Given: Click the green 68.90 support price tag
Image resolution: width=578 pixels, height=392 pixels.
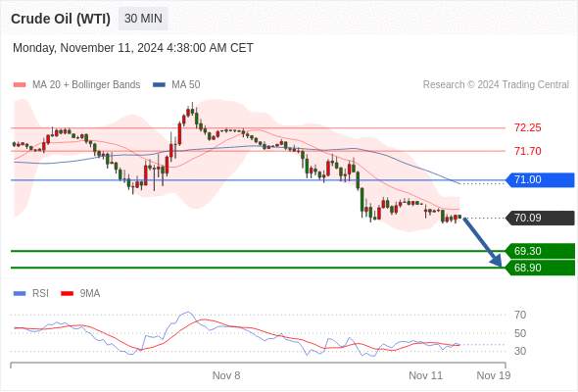Looking at the screenshot, I should click(x=540, y=268).
